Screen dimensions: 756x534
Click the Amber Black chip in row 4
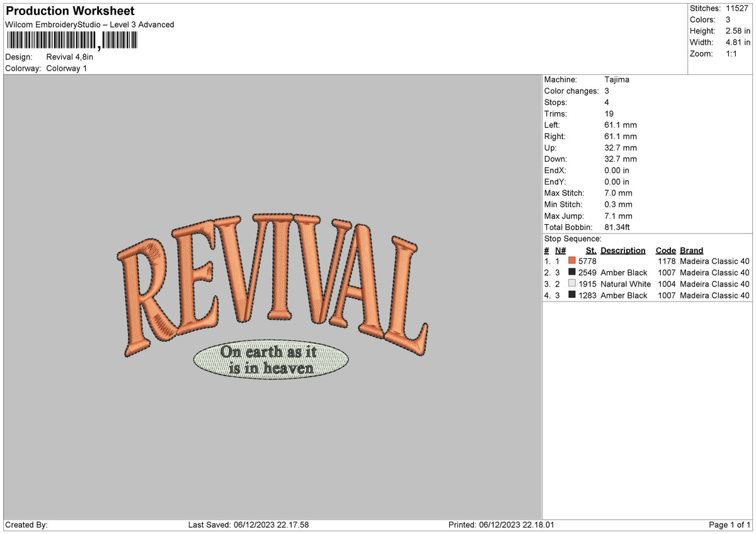coord(571,295)
